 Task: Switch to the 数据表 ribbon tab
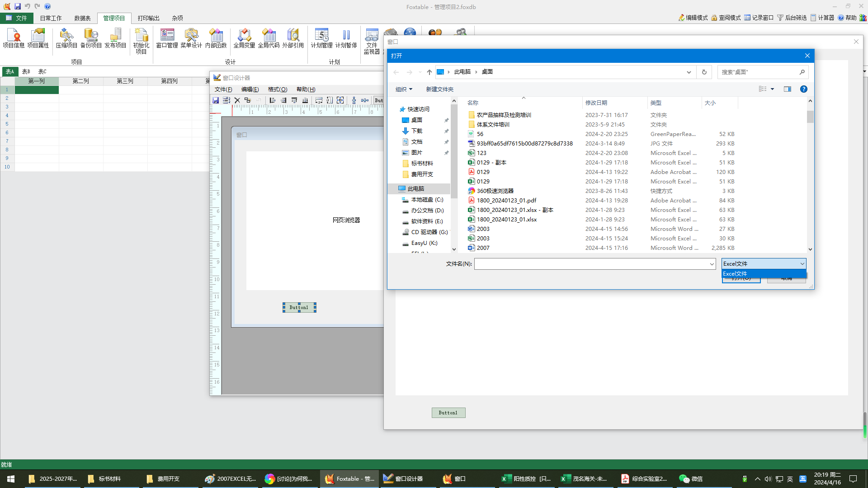pyautogui.click(x=82, y=18)
